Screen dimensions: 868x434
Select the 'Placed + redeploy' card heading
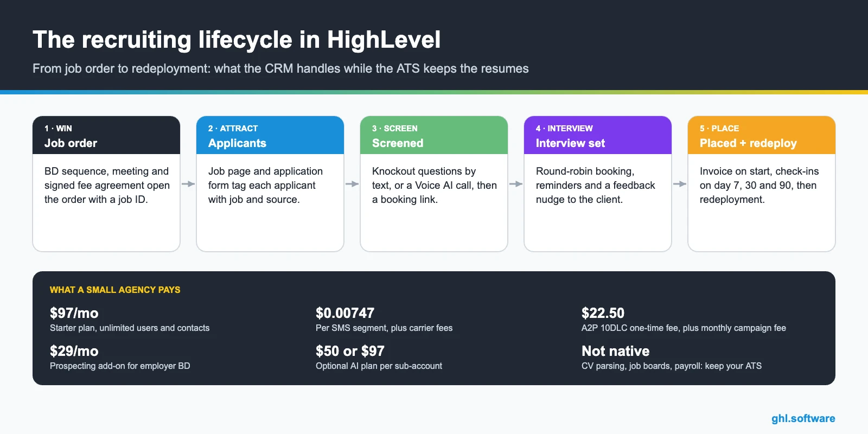(x=748, y=143)
